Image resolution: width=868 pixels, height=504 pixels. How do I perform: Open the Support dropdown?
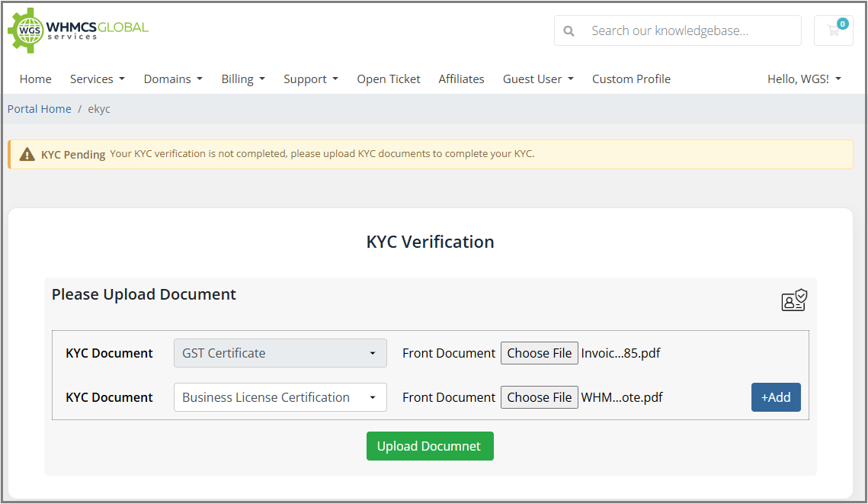pyautogui.click(x=310, y=79)
